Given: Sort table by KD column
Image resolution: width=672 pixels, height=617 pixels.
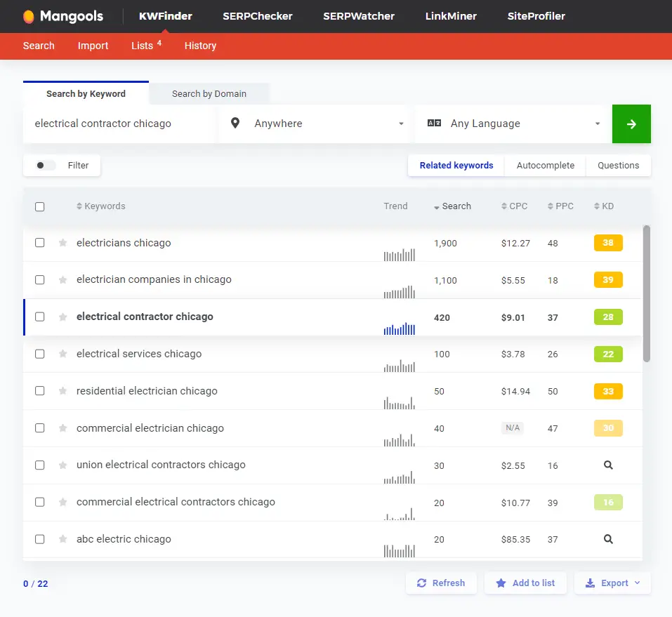Looking at the screenshot, I should (604, 206).
